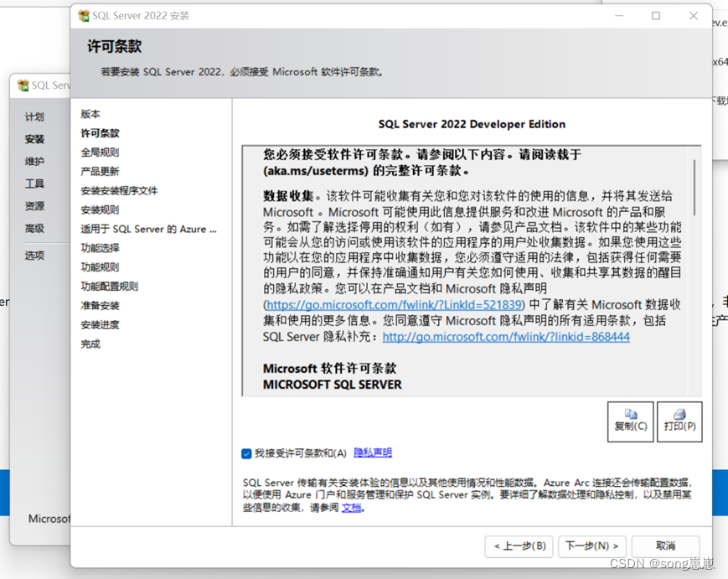Click the SQL Server 2022 Developer Edition heading

[472, 124]
